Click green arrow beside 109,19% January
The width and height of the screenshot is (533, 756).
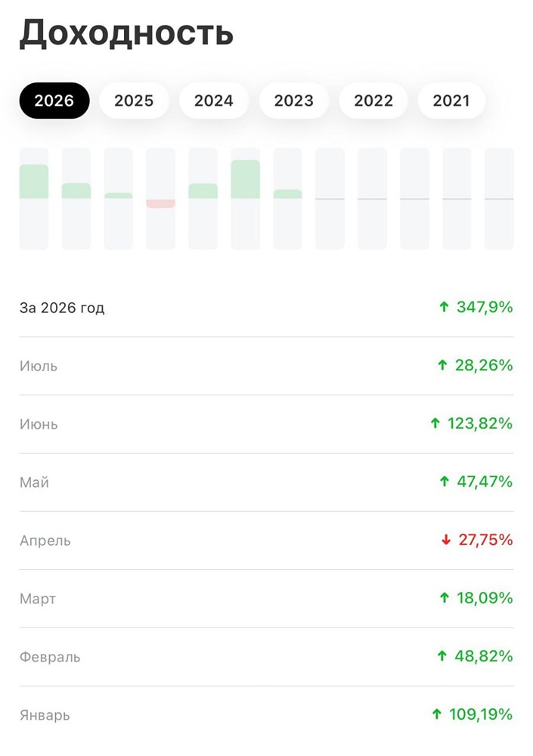(x=436, y=714)
